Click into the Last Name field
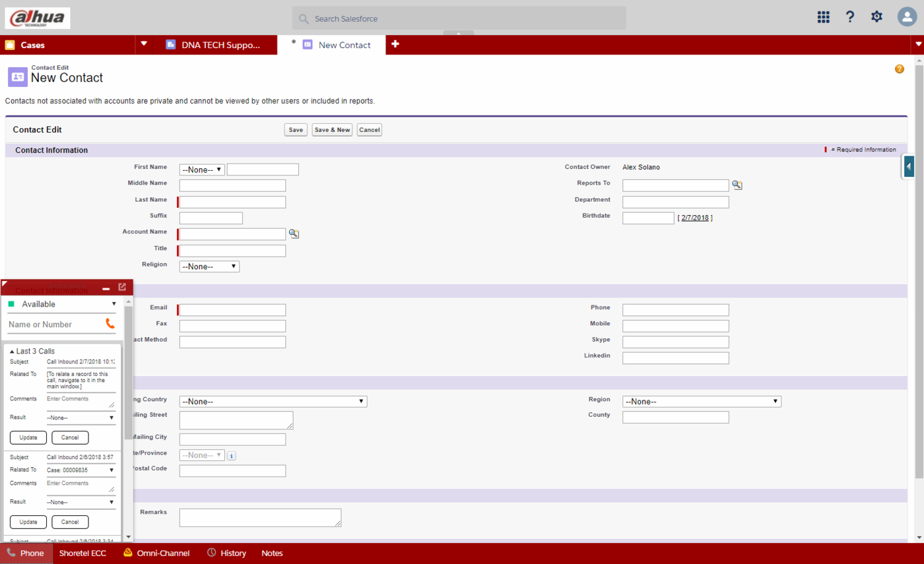Viewport: 924px width, 564px height. [x=233, y=203]
